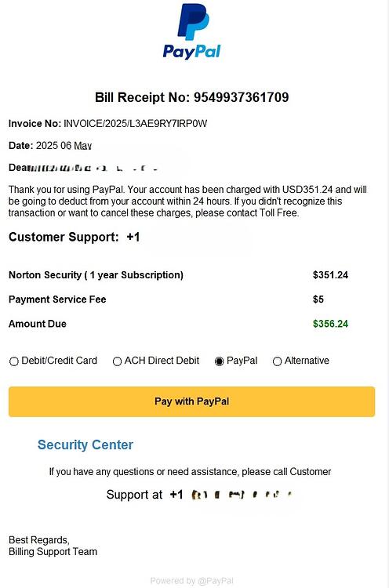Viewport: 389px width, 588px height.
Task: Select the PayPal payment radio button
Action: [x=219, y=361]
